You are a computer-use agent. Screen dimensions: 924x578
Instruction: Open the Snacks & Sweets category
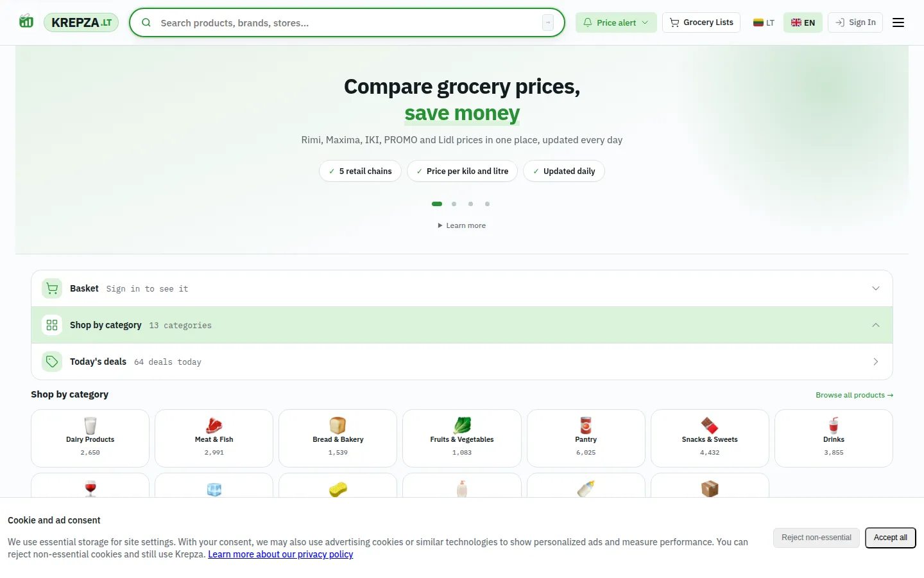[710, 438]
